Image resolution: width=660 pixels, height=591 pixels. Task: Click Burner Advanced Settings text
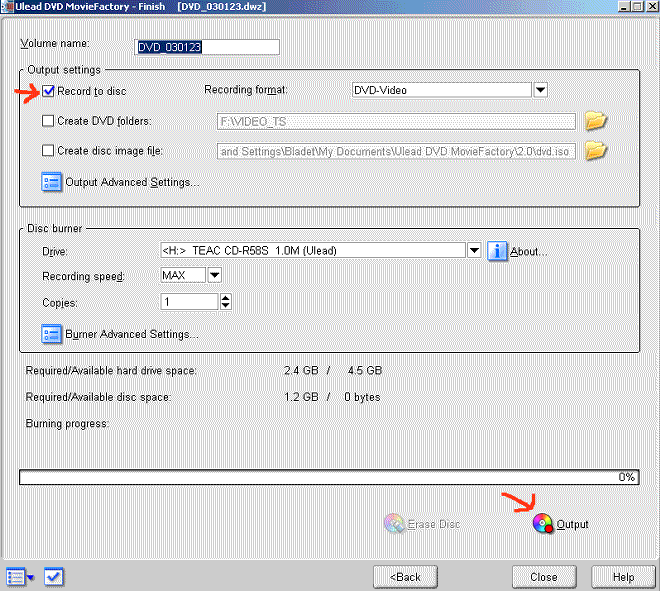(132, 334)
